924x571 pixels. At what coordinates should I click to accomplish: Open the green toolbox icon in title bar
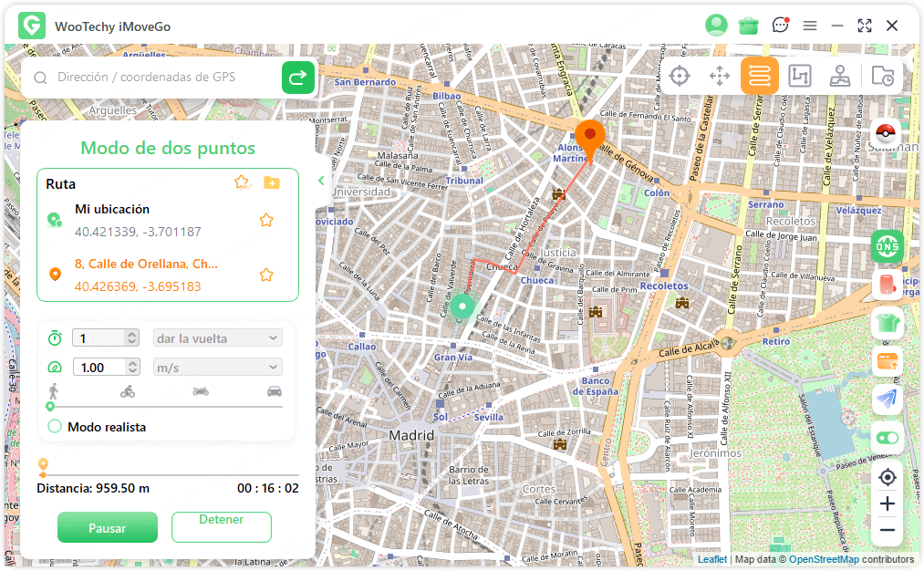point(749,26)
